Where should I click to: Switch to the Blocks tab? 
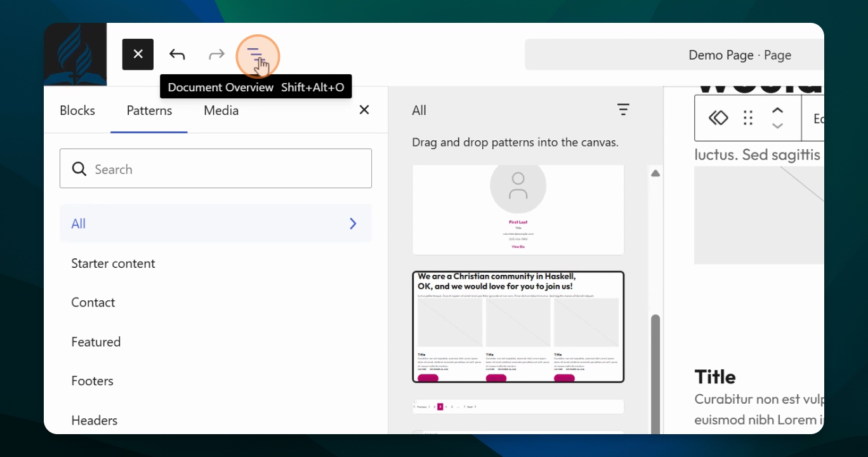point(77,110)
